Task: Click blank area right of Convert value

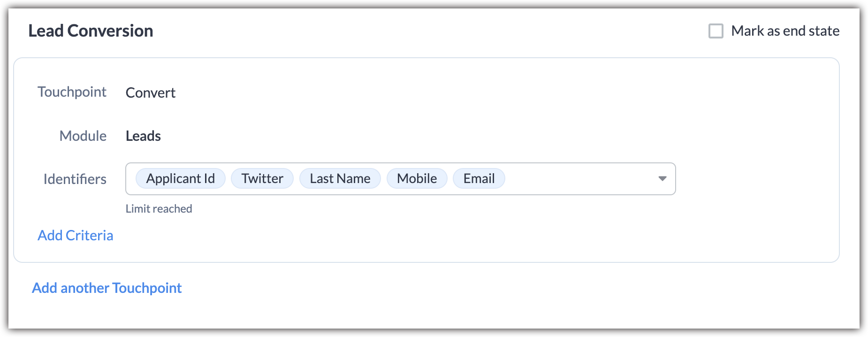Action: (422, 93)
